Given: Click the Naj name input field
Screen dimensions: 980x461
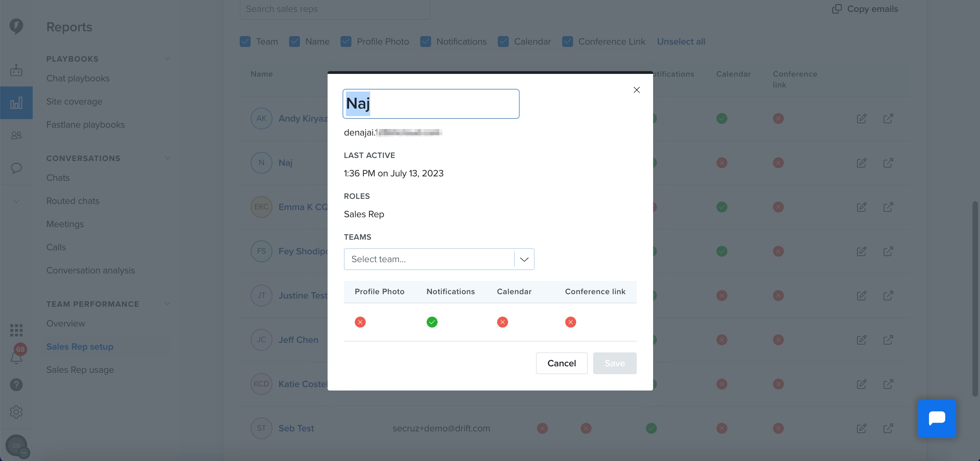Looking at the screenshot, I should (x=431, y=104).
